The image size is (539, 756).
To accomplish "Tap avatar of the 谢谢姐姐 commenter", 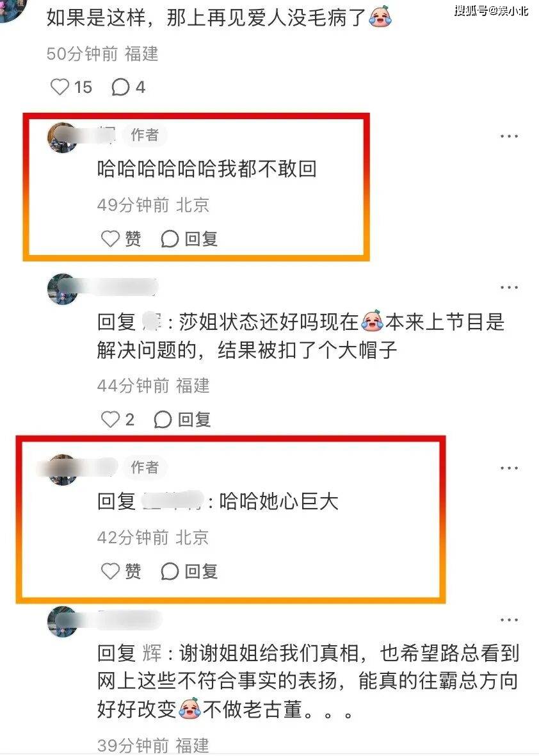I will (63, 621).
